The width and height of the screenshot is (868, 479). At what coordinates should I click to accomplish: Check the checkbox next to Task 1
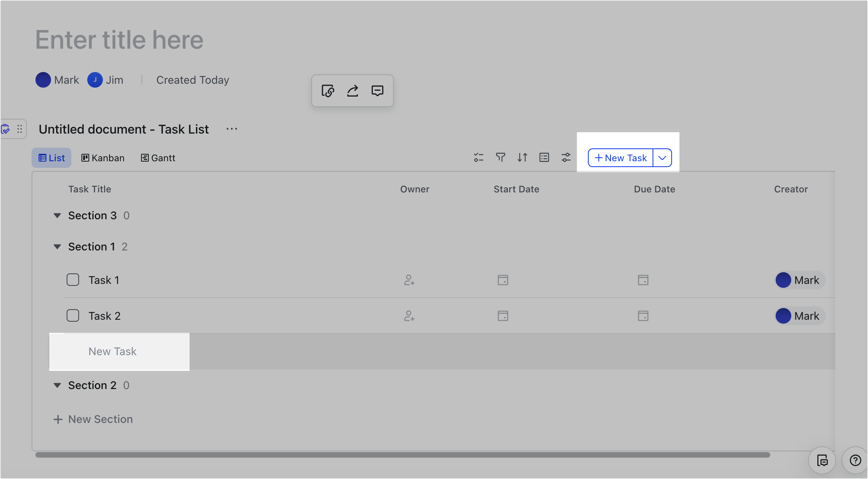pos(72,280)
